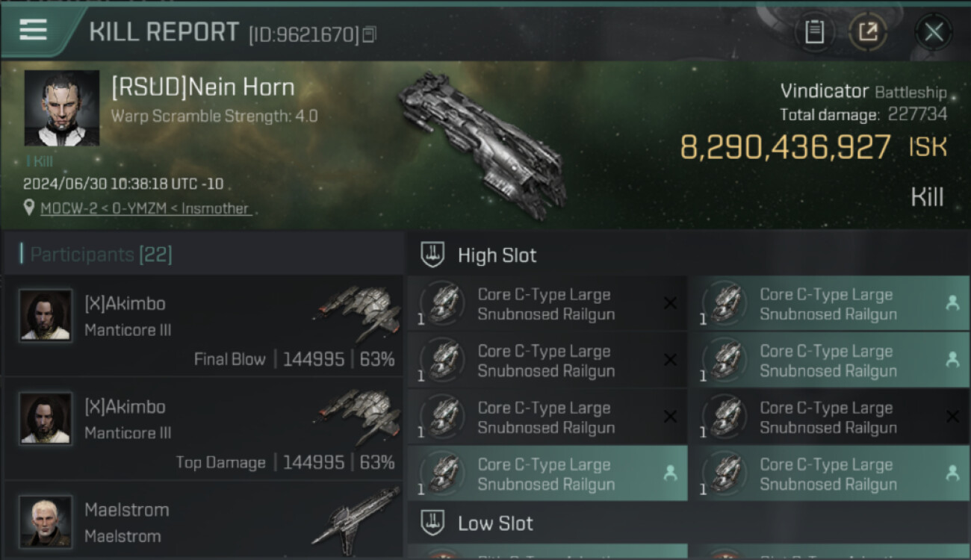
Task: Click the High Slot section icon
Action: pyautogui.click(x=433, y=255)
